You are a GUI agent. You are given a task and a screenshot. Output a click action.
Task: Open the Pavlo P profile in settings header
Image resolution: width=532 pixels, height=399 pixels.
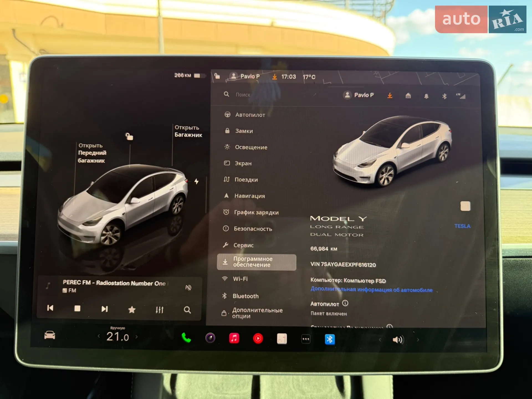pyautogui.click(x=358, y=95)
